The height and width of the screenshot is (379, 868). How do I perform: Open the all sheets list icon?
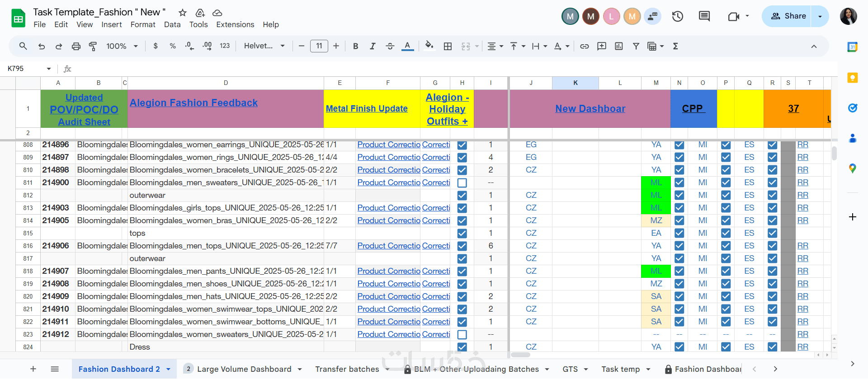coord(55,369)
